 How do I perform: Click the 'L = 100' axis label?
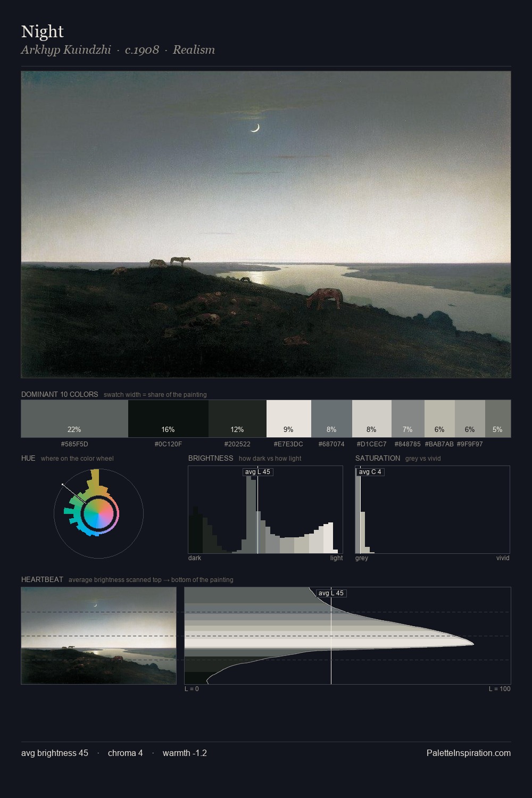(x=500, y=689)
